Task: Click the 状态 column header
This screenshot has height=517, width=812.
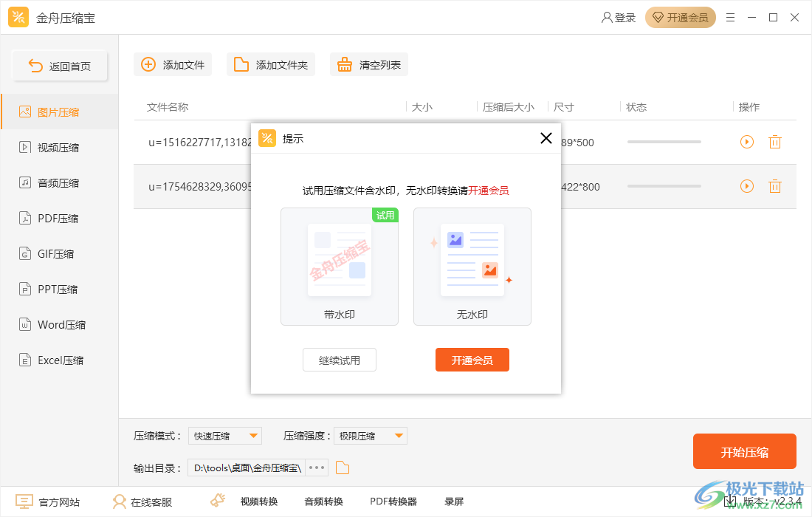Action: tap(636, 107)
